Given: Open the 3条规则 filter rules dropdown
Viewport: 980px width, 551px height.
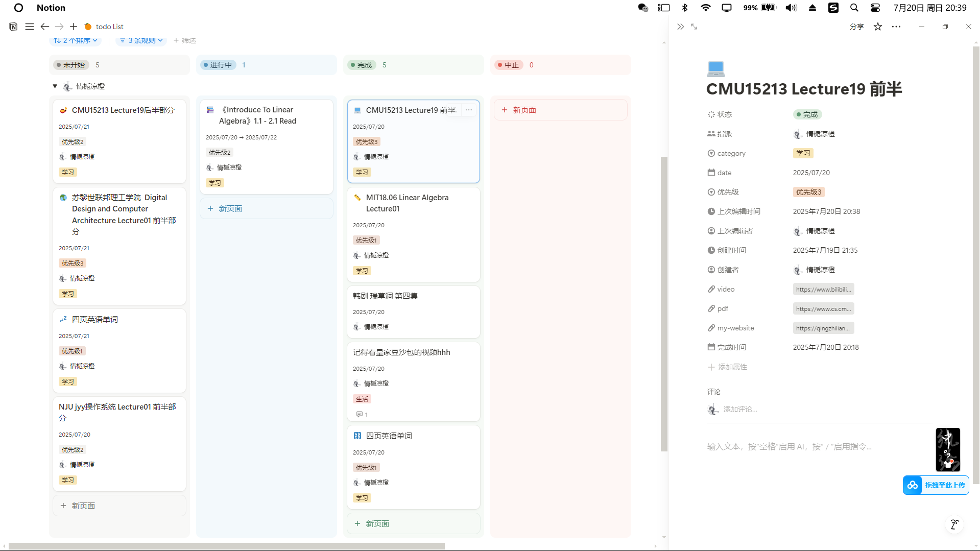Looking at the screenshot, I should tap(141, 40).
